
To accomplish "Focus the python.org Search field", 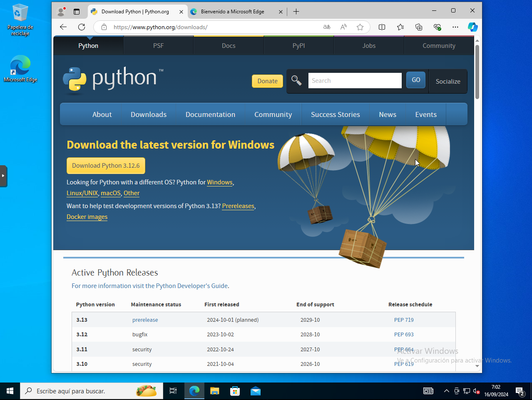I will point(355,80).
